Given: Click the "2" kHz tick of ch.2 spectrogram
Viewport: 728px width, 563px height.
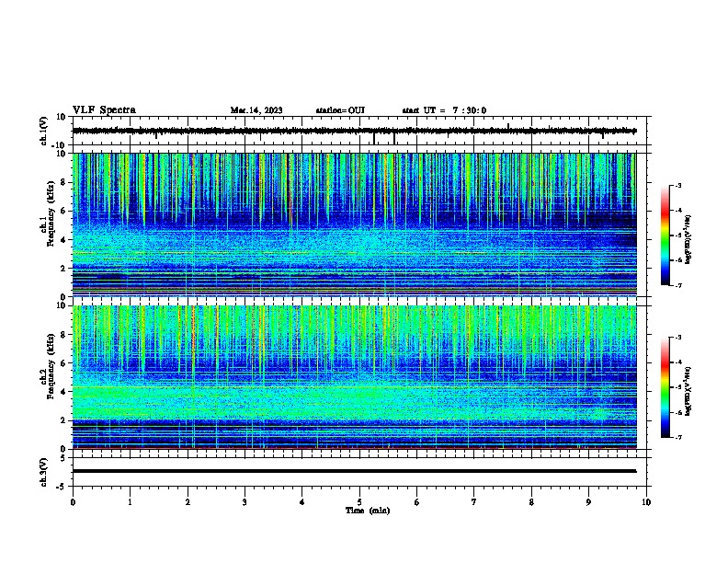Looking at the screenshot, I should click(64, 420).
